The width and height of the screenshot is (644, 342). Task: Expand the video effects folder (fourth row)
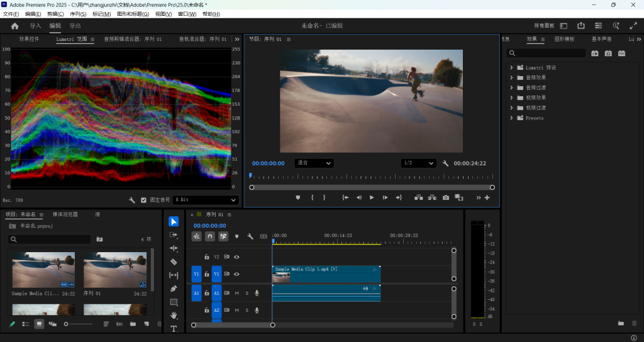(511, 97)
